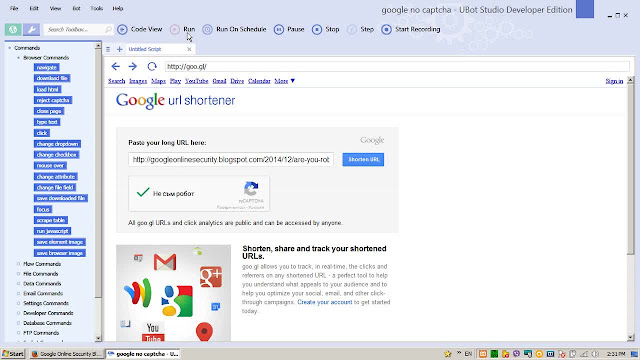This screenshot has width=640, height=360.
Task: Expand File Commands group
Action: tap(18, 274)
